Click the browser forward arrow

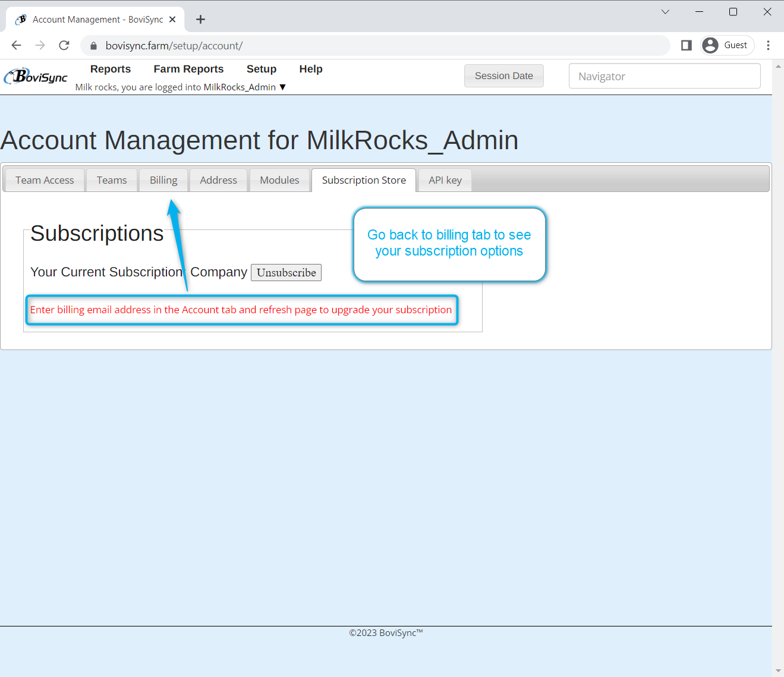[x=40, y=45]
